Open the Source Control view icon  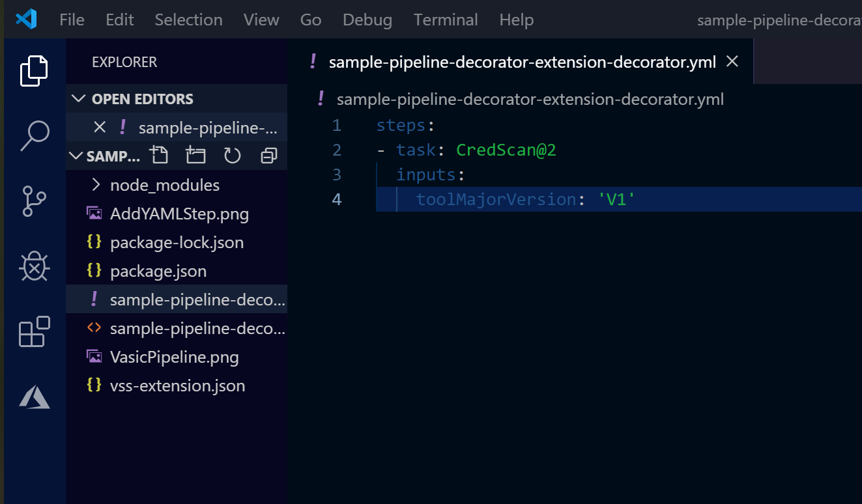pyautogui.click(x=34, y=201)
